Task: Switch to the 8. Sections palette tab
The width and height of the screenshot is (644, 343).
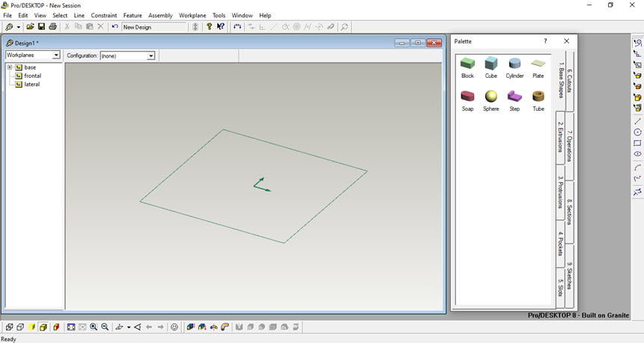Action: point(570,212)
